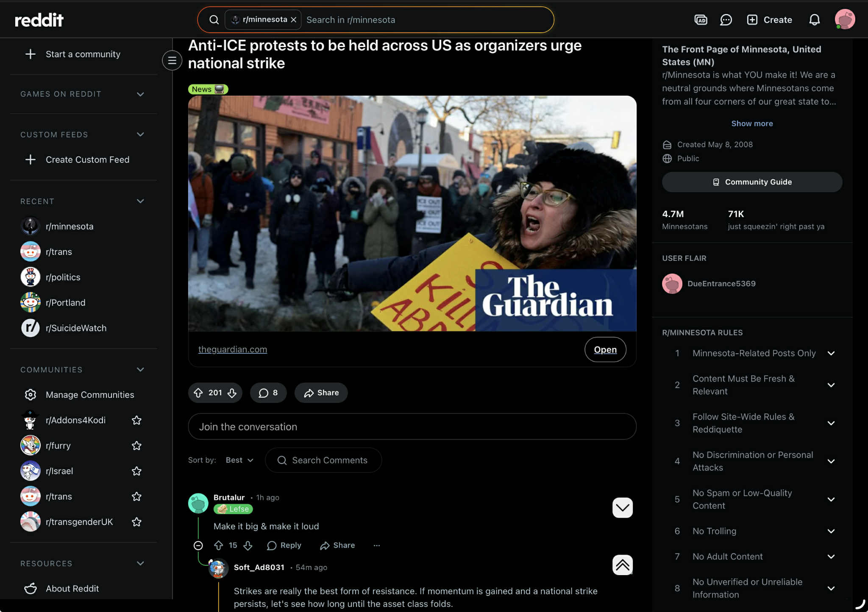Viewport: 868px width, 612px height.
Task: Click the Reddit advertise icon
Action: tap(701, 20)
